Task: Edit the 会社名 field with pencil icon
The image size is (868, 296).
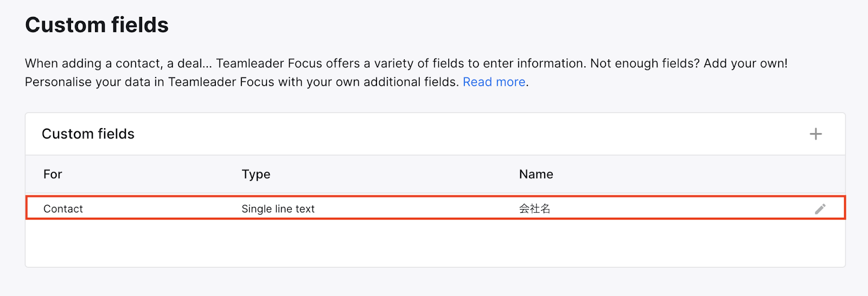Action: 820,209
